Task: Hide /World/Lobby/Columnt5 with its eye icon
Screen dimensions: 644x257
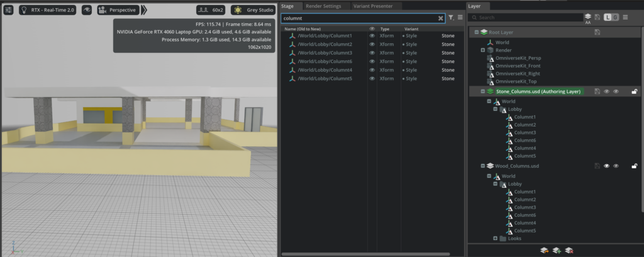Action: point(372,79)
